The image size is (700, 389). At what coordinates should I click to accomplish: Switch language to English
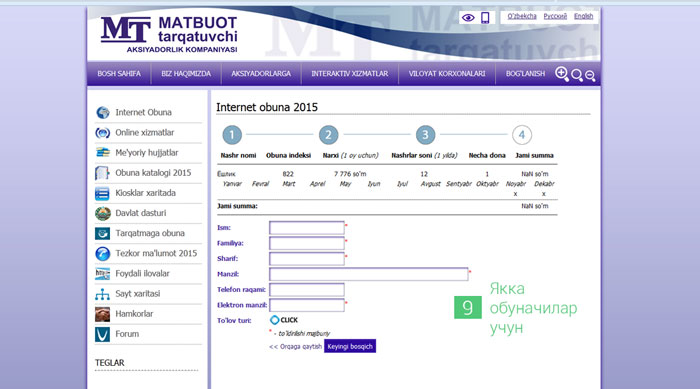(x=583, y=16)
